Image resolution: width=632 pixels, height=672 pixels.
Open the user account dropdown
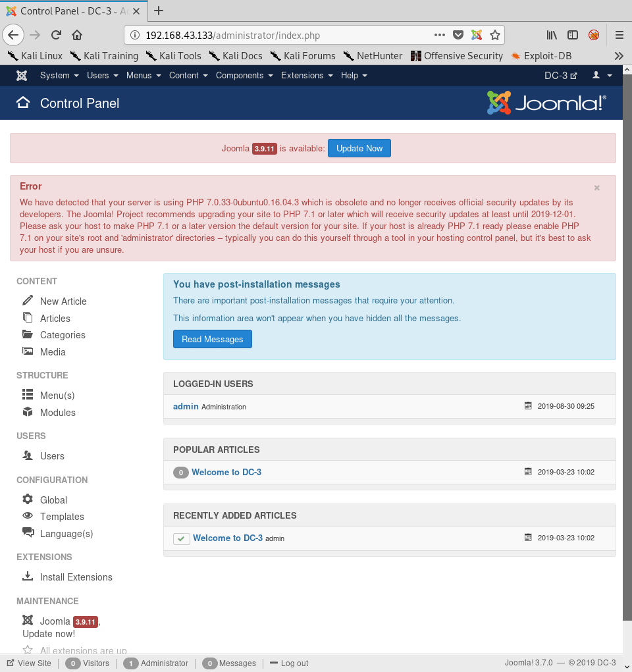(x=602, y=76)
